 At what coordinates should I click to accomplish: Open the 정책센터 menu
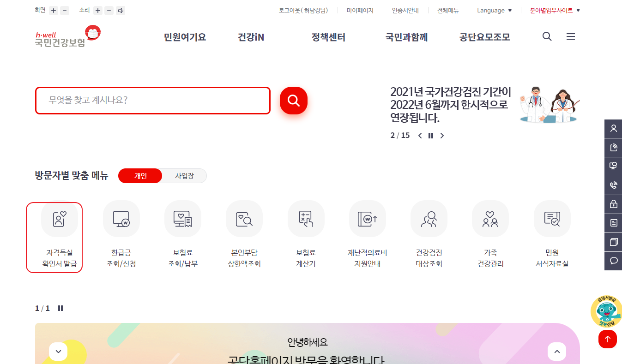(x=328, y=37)
